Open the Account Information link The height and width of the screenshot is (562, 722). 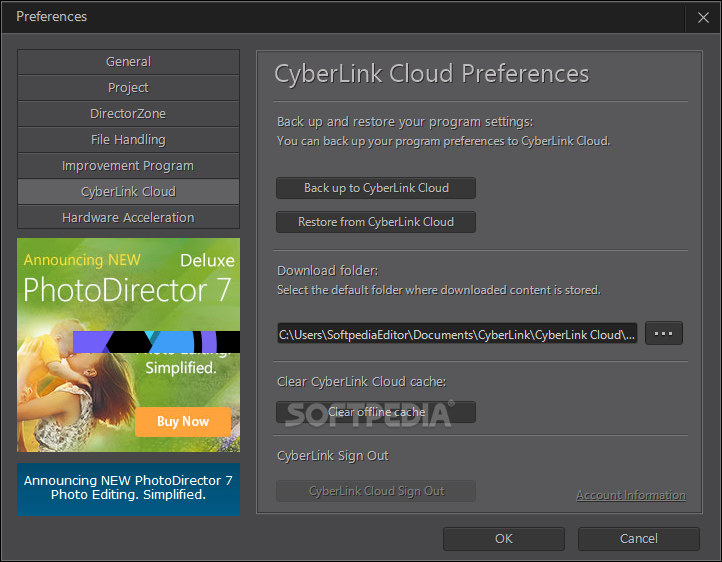(631, 495)
